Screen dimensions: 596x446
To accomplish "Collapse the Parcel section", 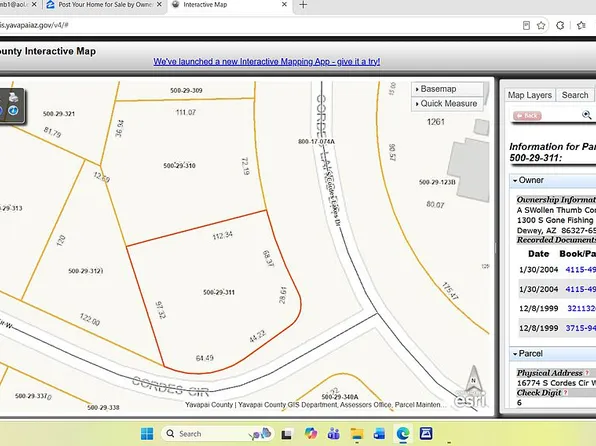I will tap(528, 354).
